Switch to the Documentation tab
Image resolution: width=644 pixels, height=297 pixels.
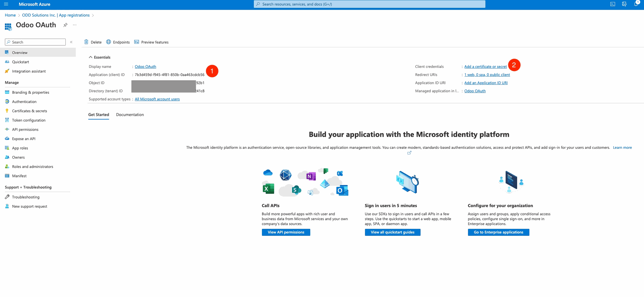tap(130, 115)
